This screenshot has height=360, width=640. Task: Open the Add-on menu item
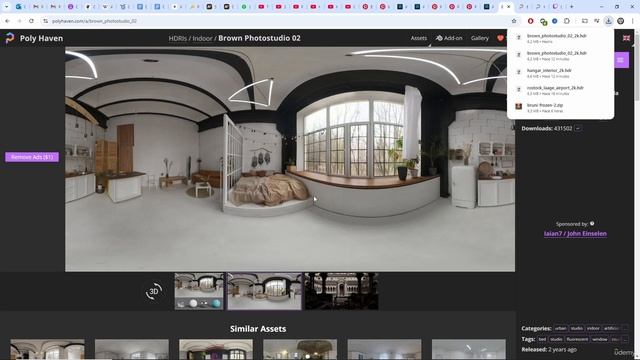pos(449,38)
